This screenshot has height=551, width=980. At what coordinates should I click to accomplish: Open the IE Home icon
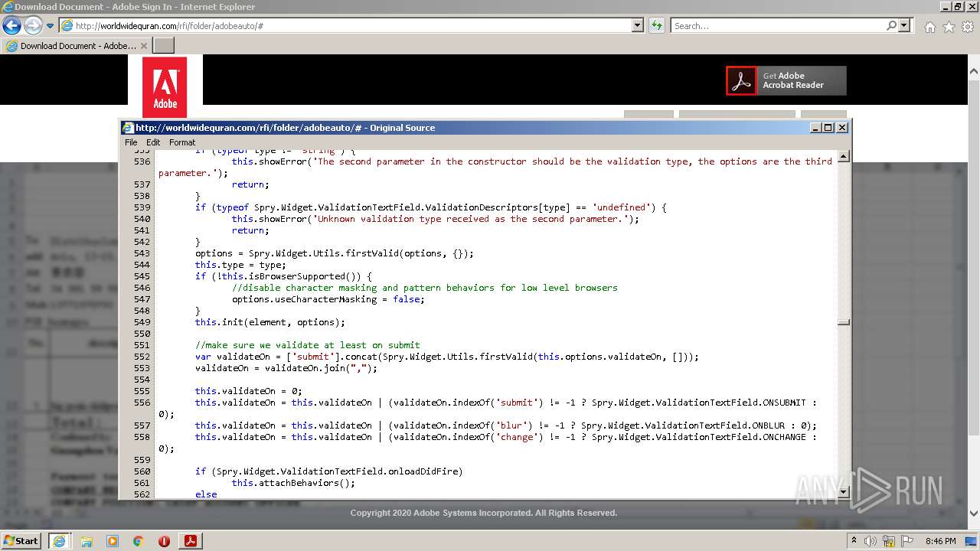coord(929,27)
